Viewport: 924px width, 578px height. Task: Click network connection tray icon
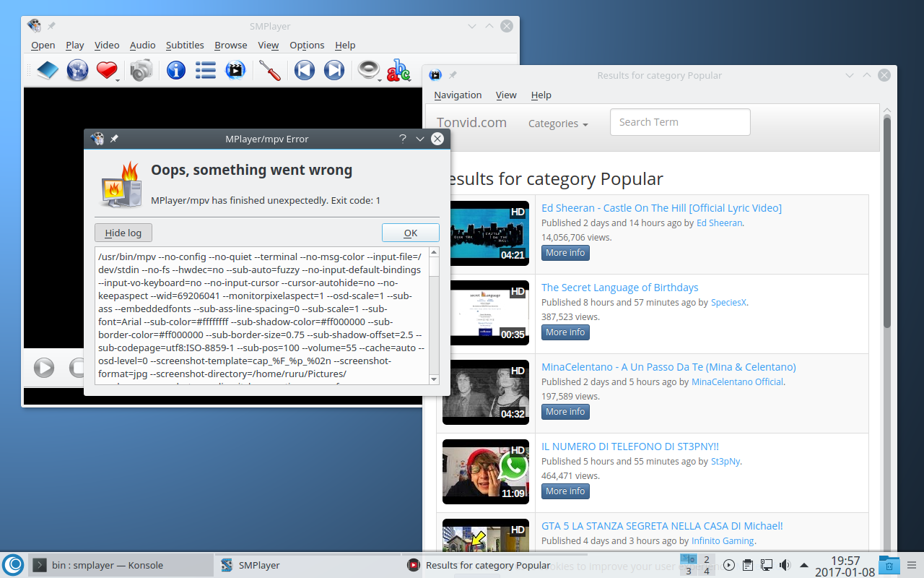click(x=767, y=565)
